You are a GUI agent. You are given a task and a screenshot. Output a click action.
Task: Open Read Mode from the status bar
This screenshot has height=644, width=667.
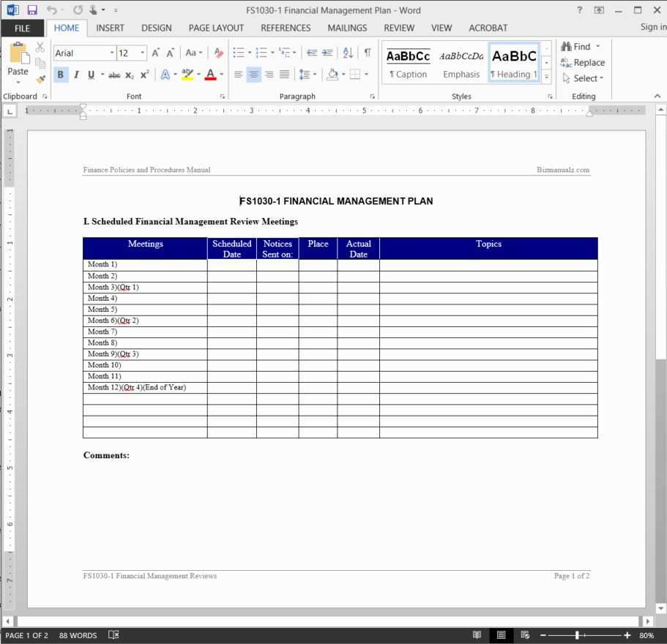tap(477, 635)
